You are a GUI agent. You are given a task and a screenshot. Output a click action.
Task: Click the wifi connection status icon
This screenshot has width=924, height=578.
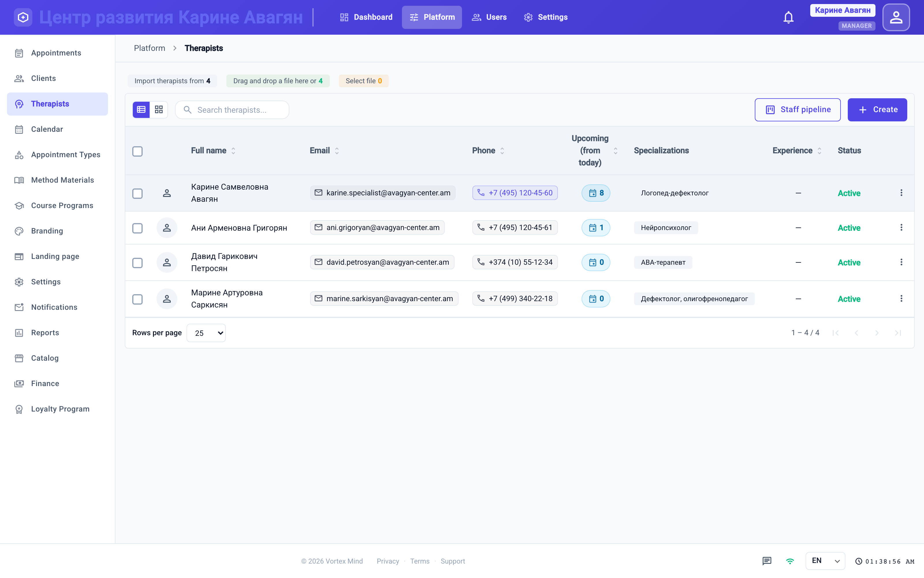(x=790, y=561)
